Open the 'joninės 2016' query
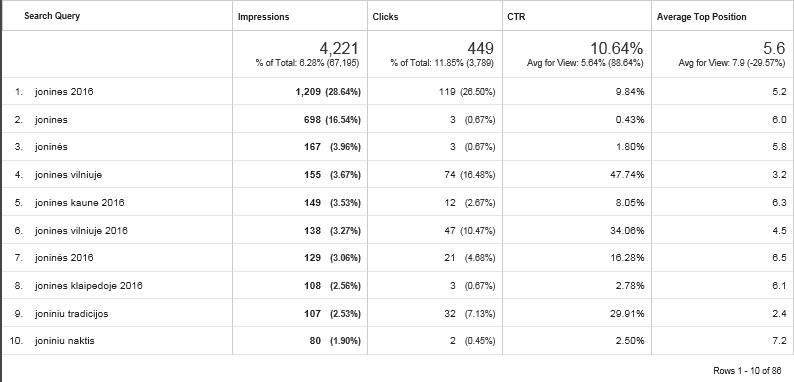The width and height of the screenshot is (794, 382). point(64,257)
